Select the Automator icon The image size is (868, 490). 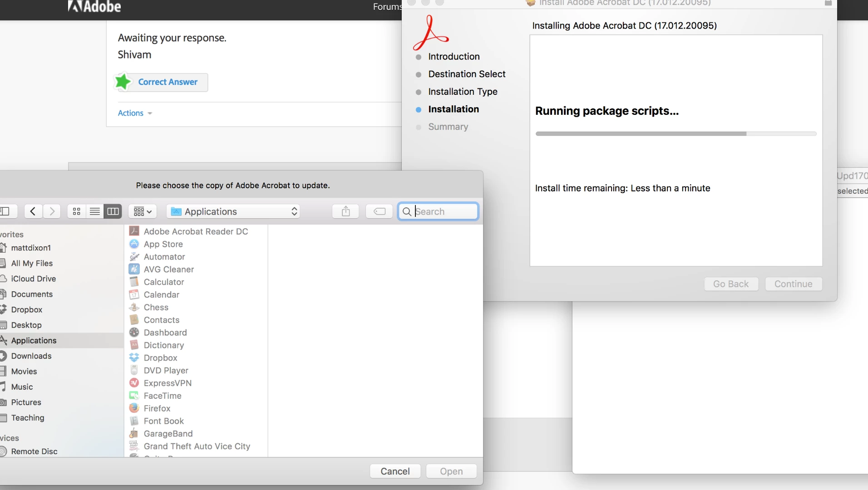[134, 257]
